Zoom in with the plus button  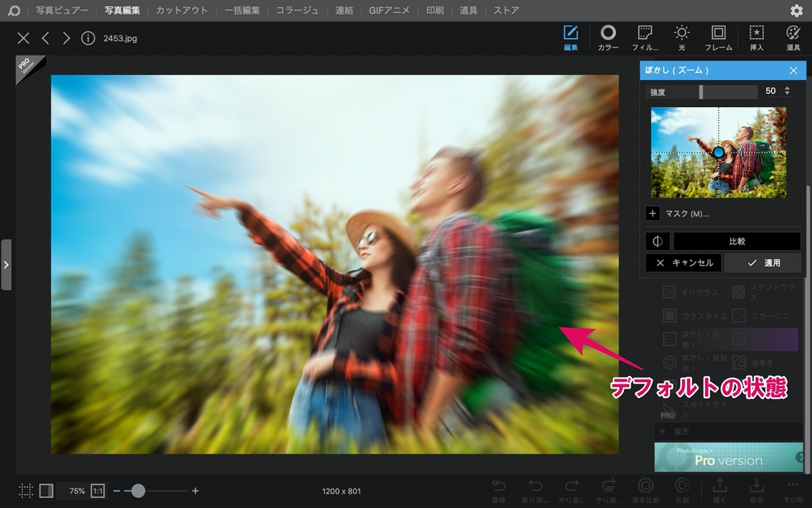coord(196,491)
